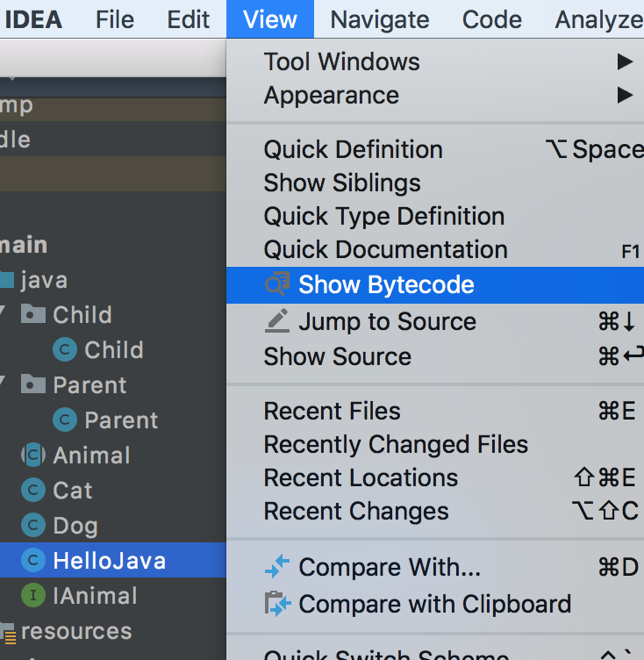Click the abstract Animal class icon
Image resolution: width=644 pixels, height=660 pixels.
pyautogui.click(x=33, y=455)
